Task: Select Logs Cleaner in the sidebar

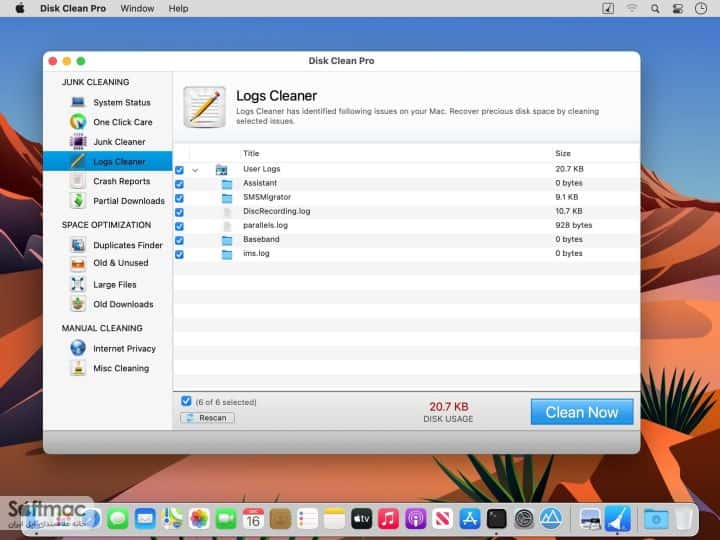Action: point(107,161)
